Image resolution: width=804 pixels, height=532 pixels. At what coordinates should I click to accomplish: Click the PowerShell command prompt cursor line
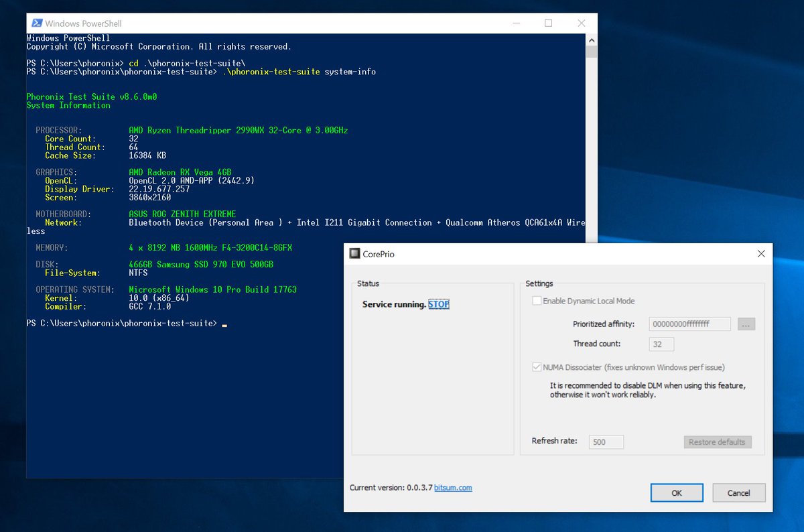coord(127,324)
